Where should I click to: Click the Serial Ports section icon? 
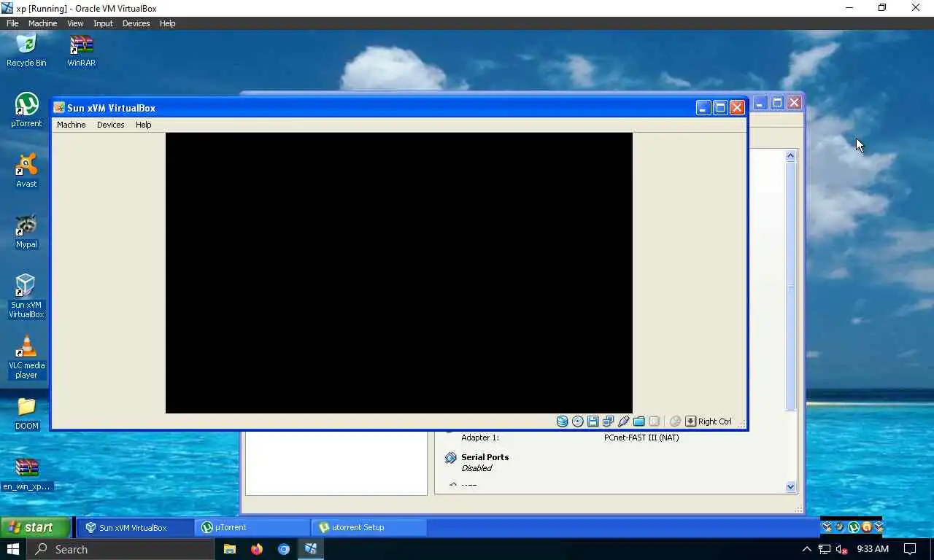tap(450, 458)
